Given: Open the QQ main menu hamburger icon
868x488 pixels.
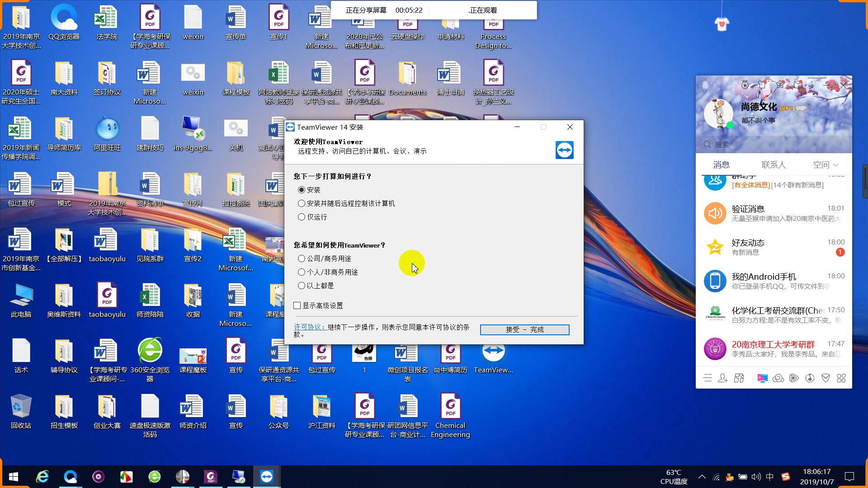Looking at the screenshot, I should coord(708,378).
